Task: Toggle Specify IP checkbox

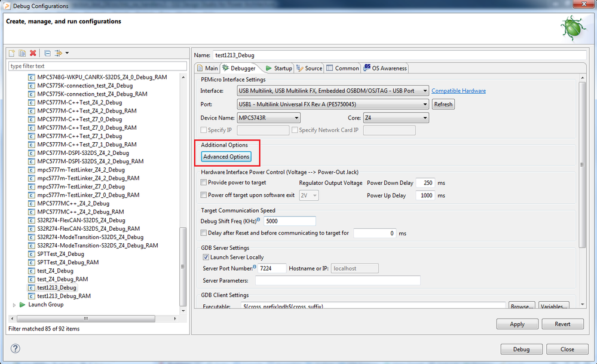Action: click(204, 130)
